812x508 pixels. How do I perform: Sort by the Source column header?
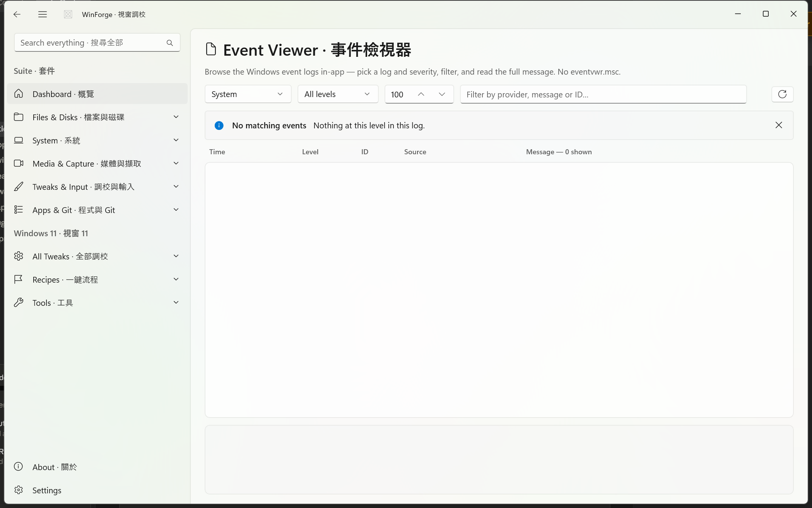(x=415, y=152)
